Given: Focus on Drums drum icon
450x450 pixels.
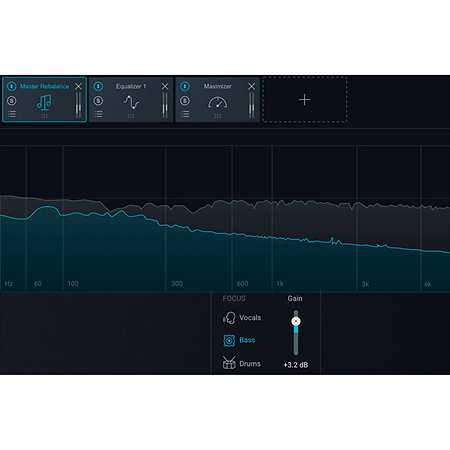Looking at the screenshot, I should tap(229, 363).
